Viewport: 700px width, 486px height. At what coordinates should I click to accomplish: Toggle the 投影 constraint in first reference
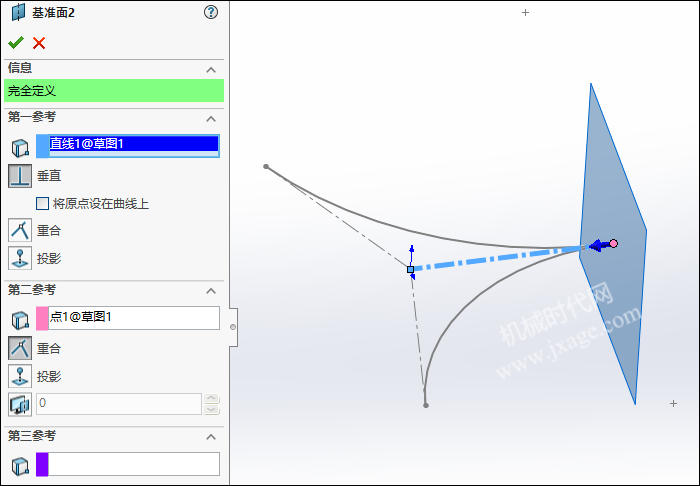tap(20, 258)
